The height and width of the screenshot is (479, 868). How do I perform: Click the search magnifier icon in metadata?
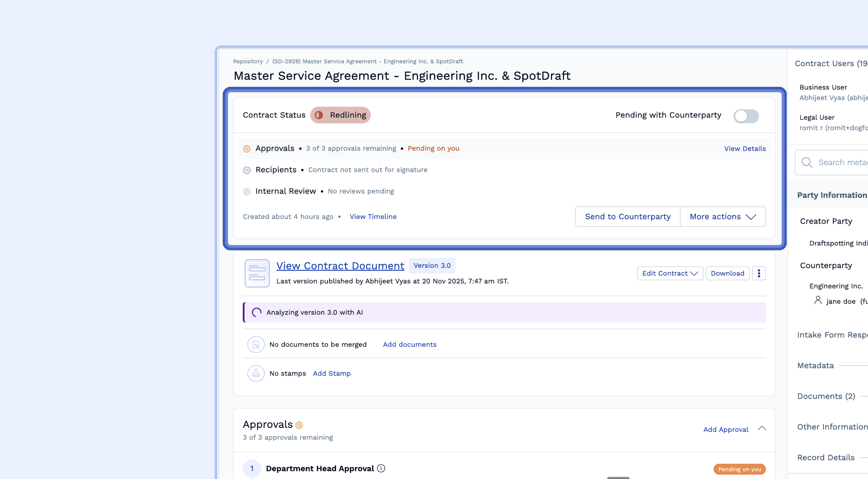(x=807, y=163)
